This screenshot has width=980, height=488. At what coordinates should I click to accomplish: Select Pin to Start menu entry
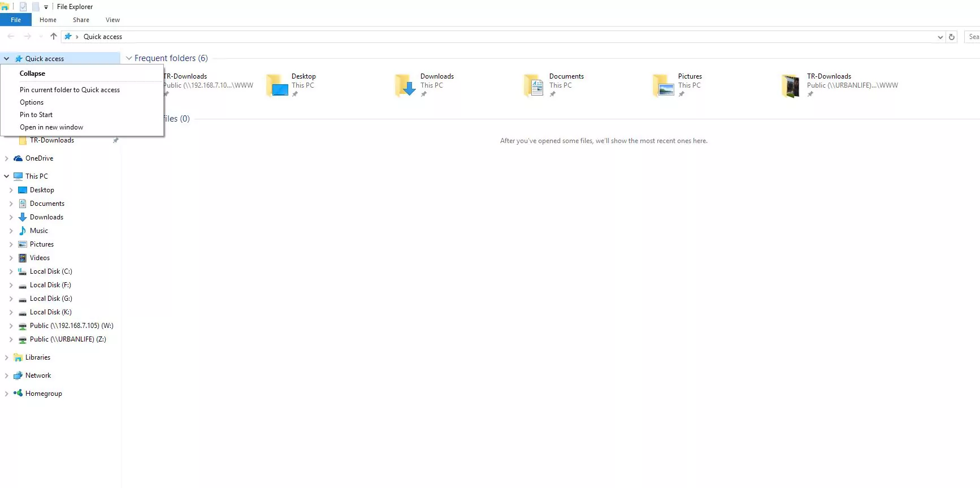36,115
